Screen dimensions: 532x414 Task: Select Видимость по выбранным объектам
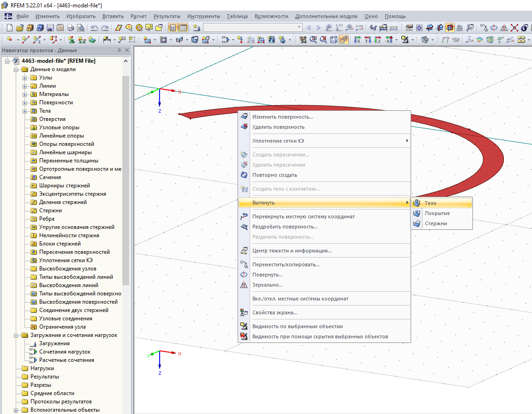[x=324, y=326]
